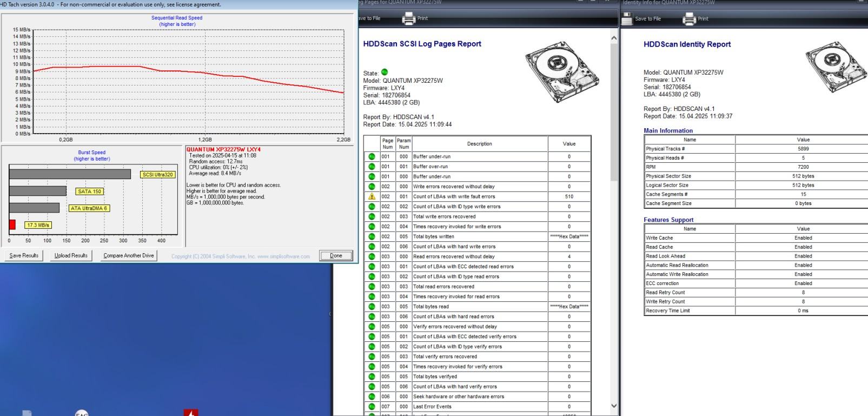
Task: Click Features Support heading in Identity Report
Action: (x=668, y=220)
